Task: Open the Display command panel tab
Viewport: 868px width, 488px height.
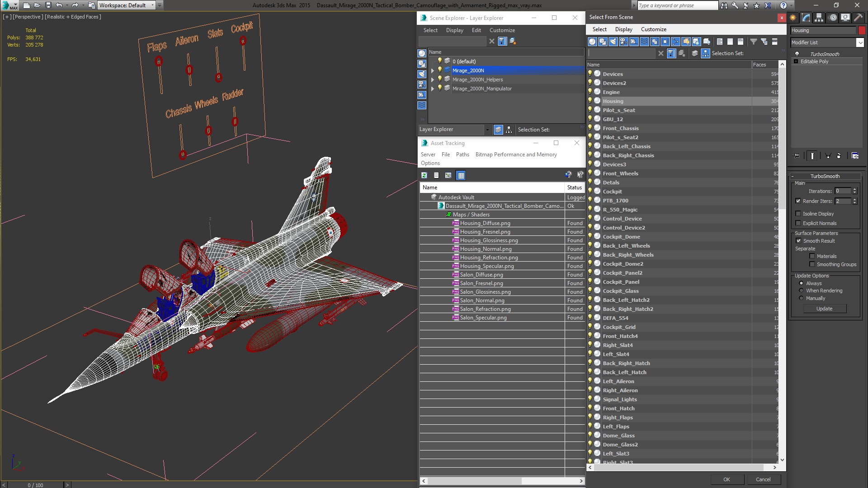Action: point(845,18)
